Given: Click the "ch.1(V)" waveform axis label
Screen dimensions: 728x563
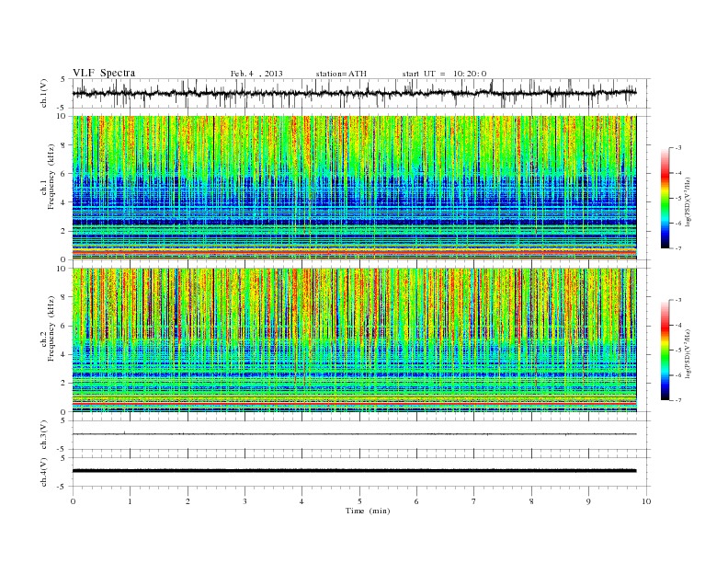Looking at the screenshot, I should coord(44,93).
